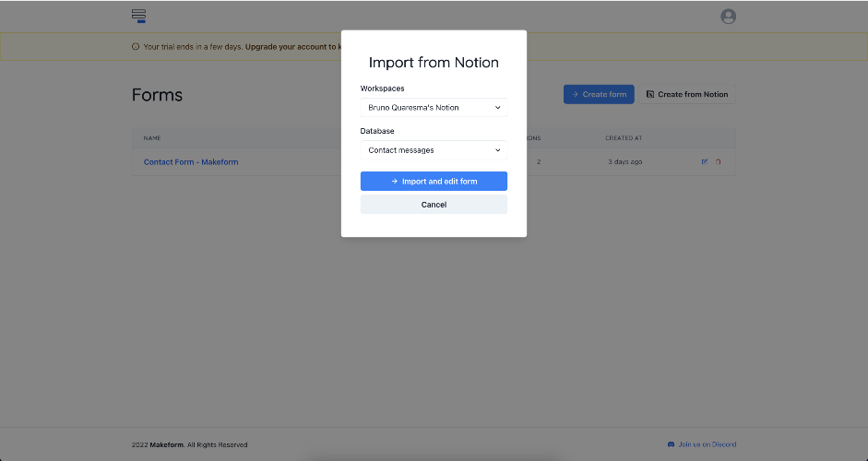Image resolution: width=868 pixels, height=461 pixels.
Task: Click the trial notice info icon
Action: [x=136, y=47]
